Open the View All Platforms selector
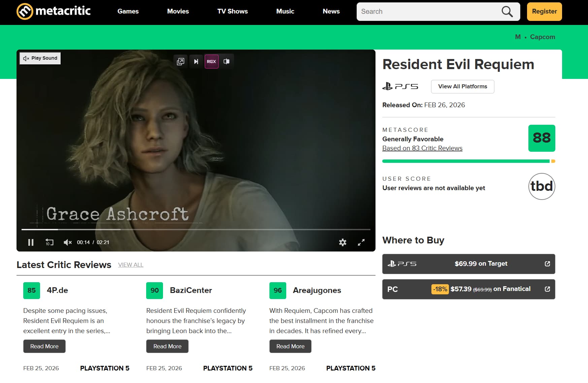This screenshot has width=588, height=383. [462, 86]
